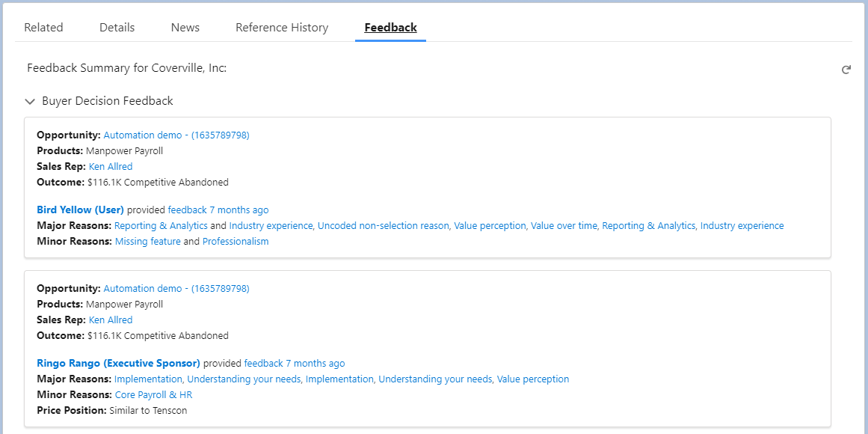868x434 pixels.
Task: Go to the News tab
Action: [185, 28]
